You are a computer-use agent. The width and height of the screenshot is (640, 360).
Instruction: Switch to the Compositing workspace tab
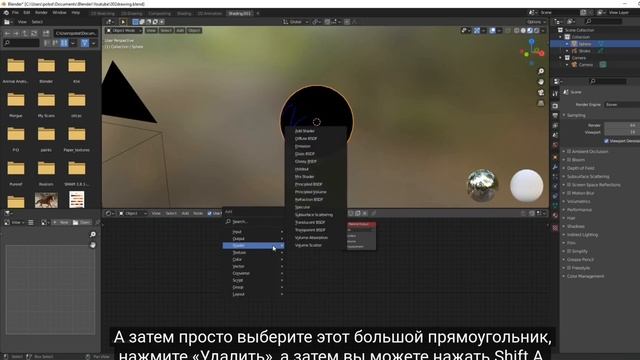tap(160, 13)
